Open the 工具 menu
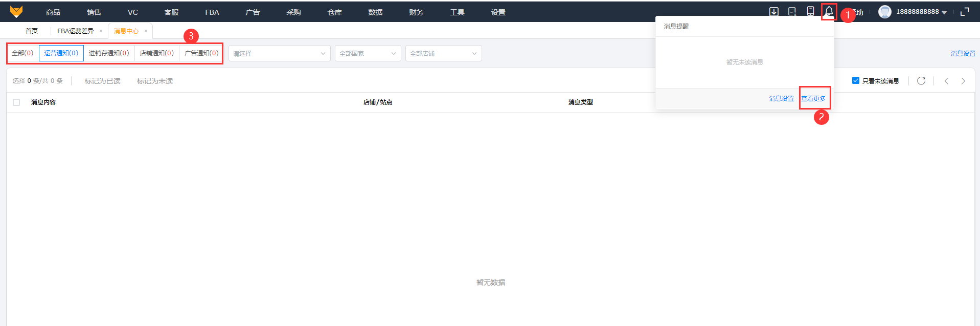 457,12
